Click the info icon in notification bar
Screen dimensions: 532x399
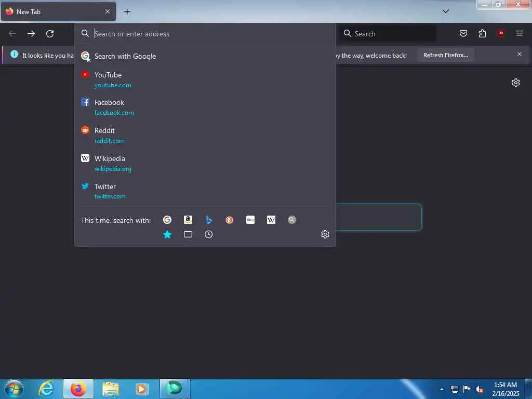tap(14, 54)
